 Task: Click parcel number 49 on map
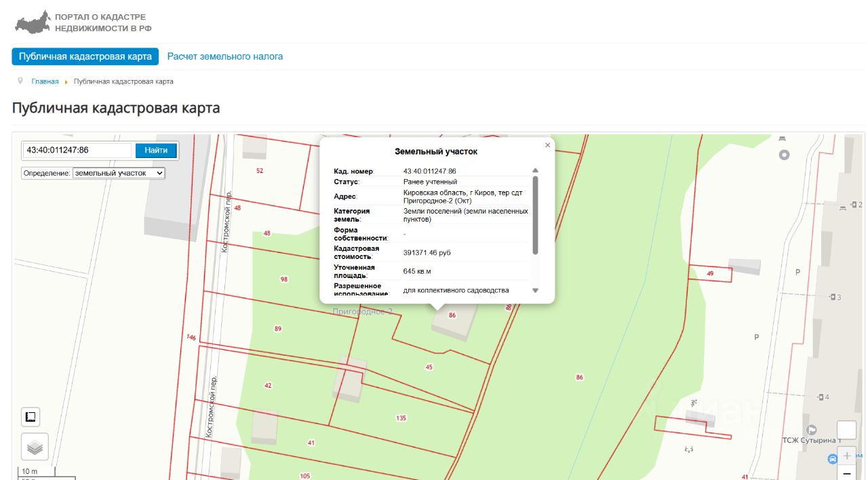[x=710, y=273]
